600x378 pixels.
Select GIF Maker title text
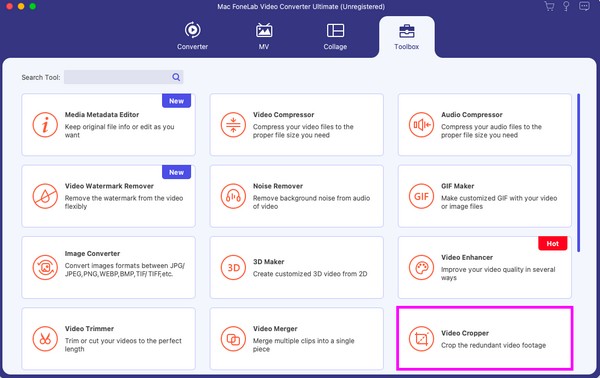coord(458,186)
